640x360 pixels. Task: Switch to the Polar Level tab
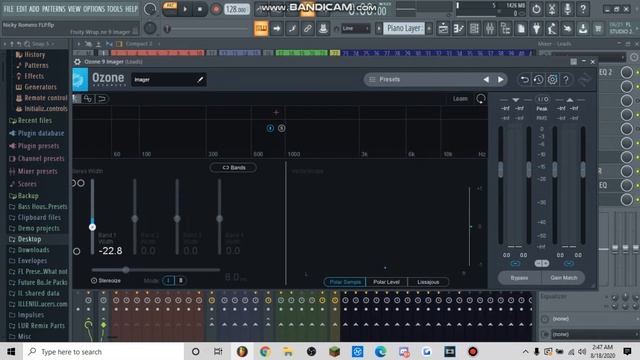(386, 282)
